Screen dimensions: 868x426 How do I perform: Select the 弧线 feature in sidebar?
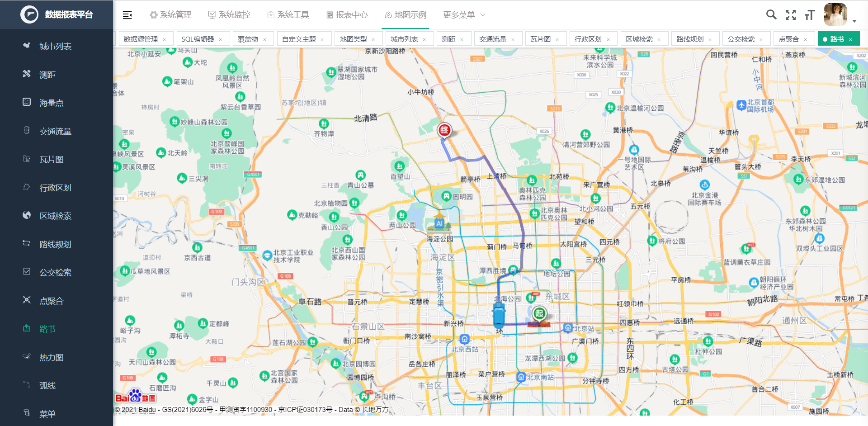click(x=47, y=385)
